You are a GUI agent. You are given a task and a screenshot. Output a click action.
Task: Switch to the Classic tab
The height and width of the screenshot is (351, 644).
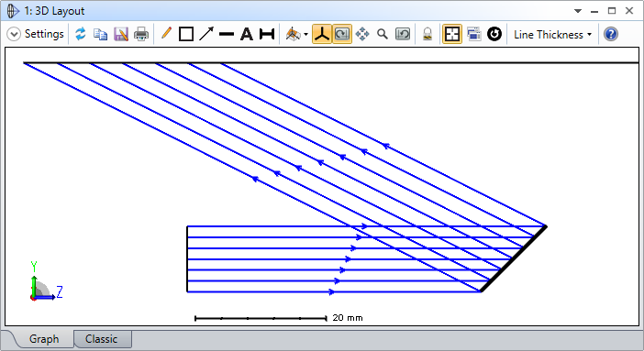point(102,339)
